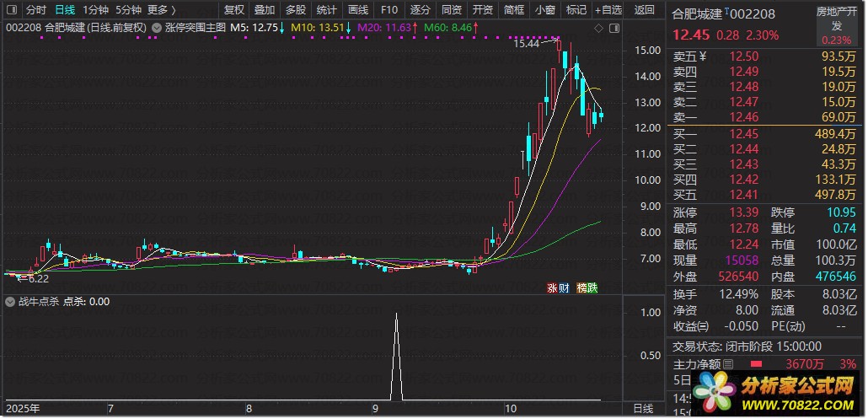Click the M5: 12.75 moving average label

point(257,27)
